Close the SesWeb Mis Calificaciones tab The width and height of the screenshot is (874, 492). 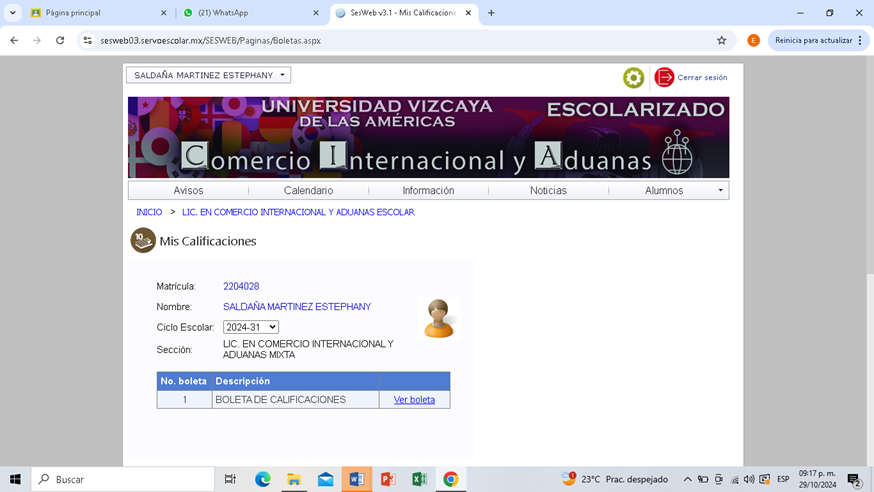tap(468, 13)
